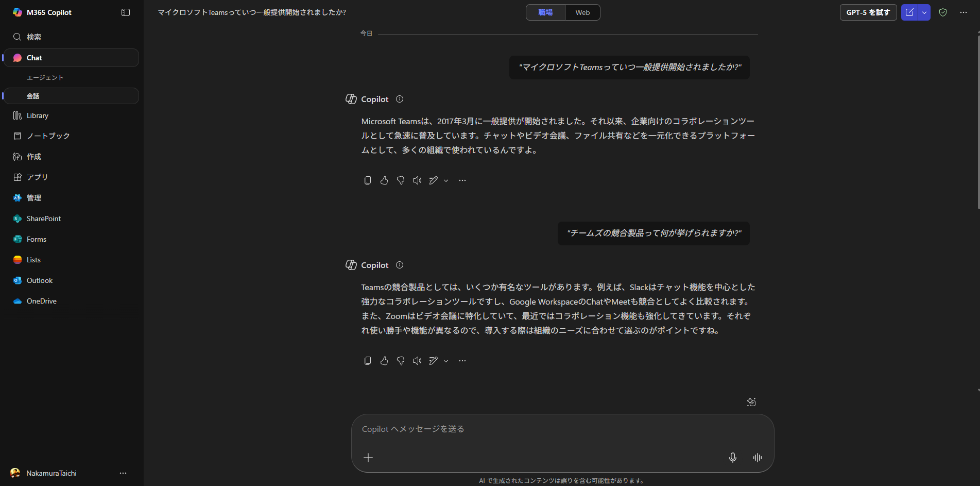
Task: Click the GPT-5 を試す button
Action: (x=868, y=12)
